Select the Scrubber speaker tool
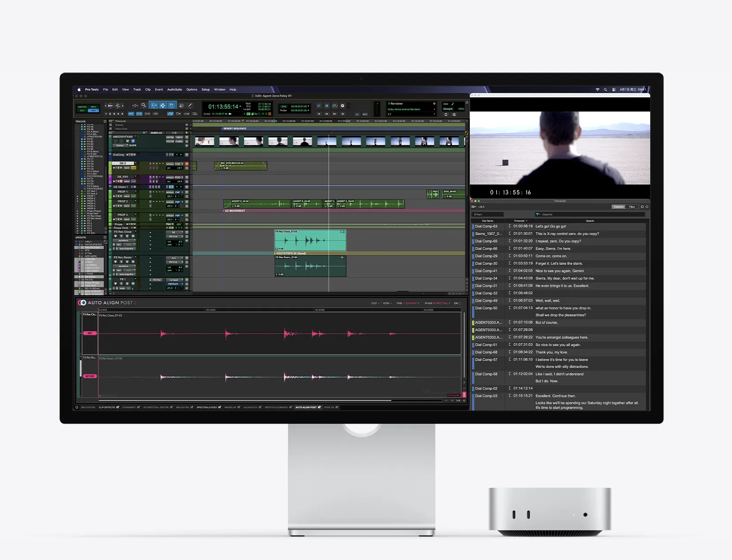Screen dimensions: 732x560 181,106
